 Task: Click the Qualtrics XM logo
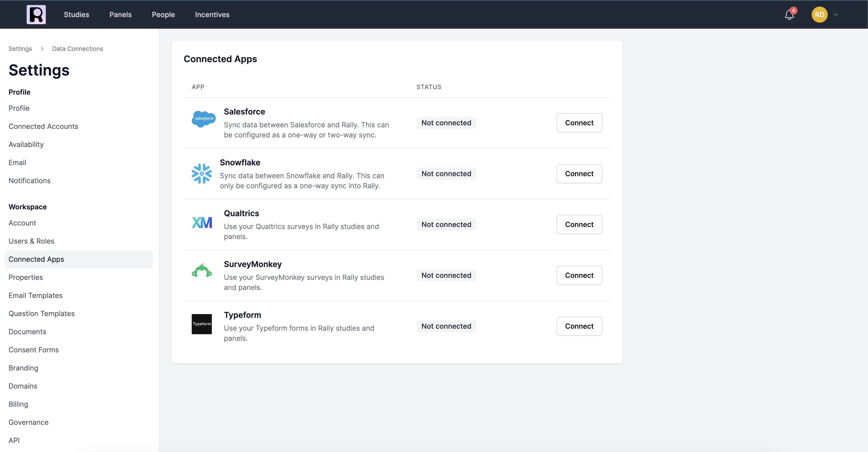click(202, 222)
